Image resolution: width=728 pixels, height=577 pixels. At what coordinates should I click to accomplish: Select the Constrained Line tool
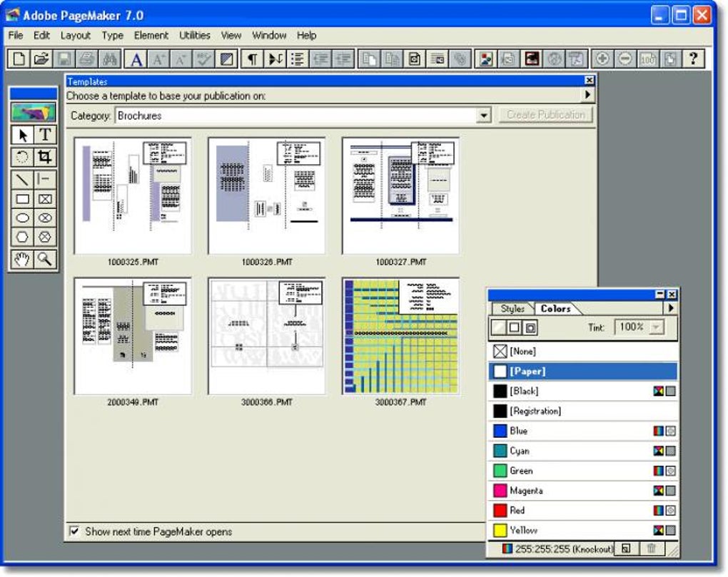[x=44, y=179]
